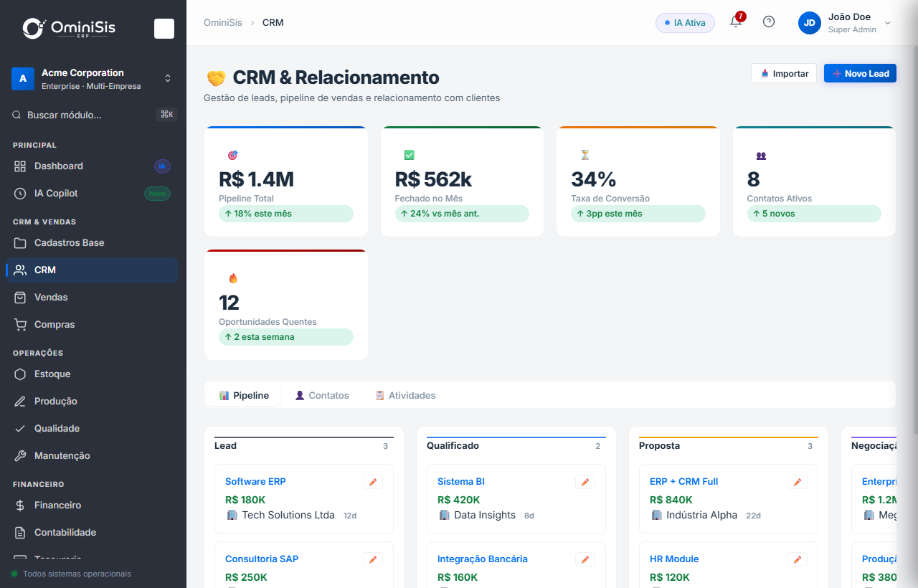Click the white sidebar collapse square
The image size is (918, 588).
pyautogui.click(x=164, y=29)
